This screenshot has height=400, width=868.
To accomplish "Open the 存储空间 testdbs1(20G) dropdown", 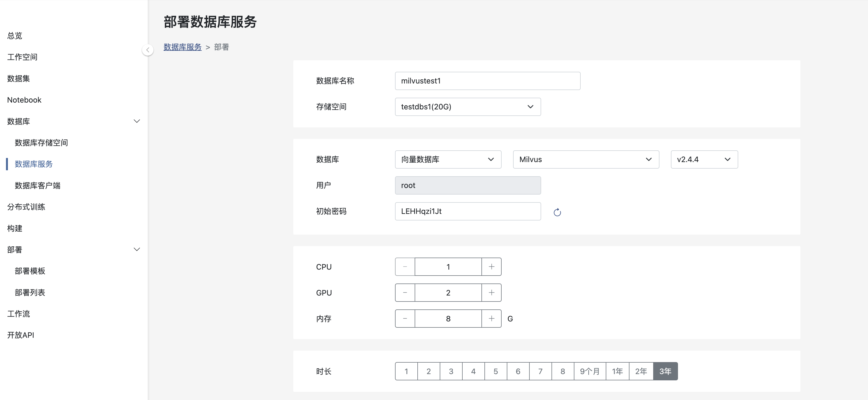I will point(467,107).
